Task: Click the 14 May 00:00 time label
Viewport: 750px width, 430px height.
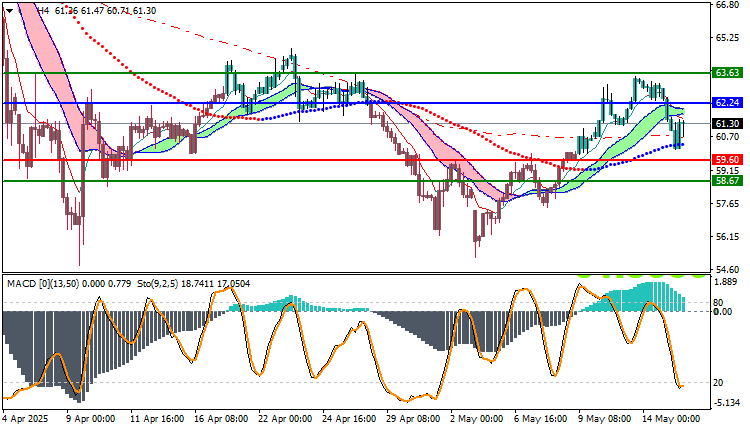Action: [x=671, y=419]
